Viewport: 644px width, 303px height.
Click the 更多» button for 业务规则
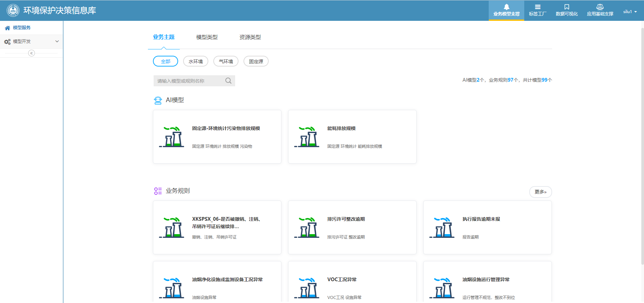click(x=541, y=192)
